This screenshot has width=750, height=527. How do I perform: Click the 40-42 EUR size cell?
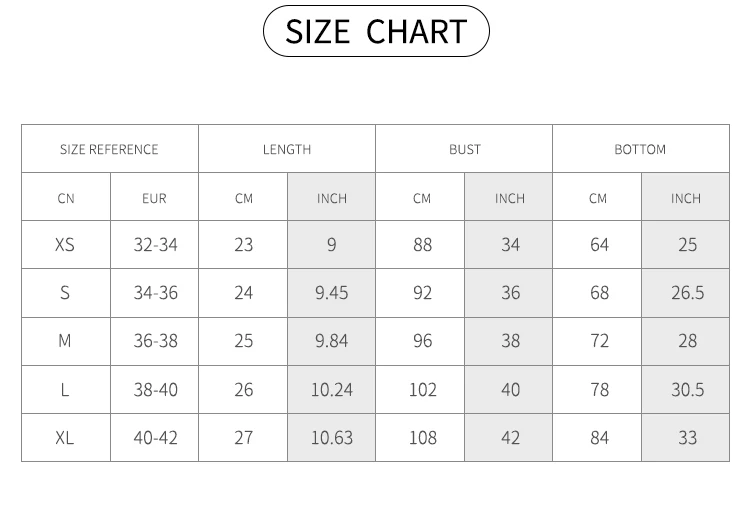pos(155,438)
